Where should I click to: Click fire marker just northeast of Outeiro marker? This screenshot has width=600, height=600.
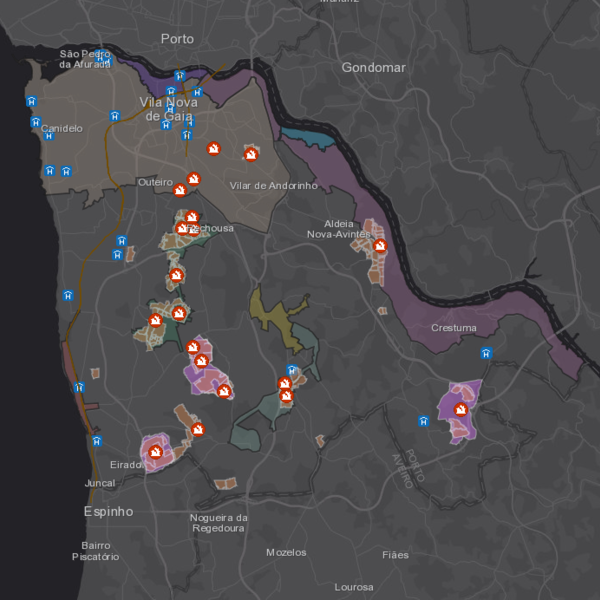coord(194,179)
